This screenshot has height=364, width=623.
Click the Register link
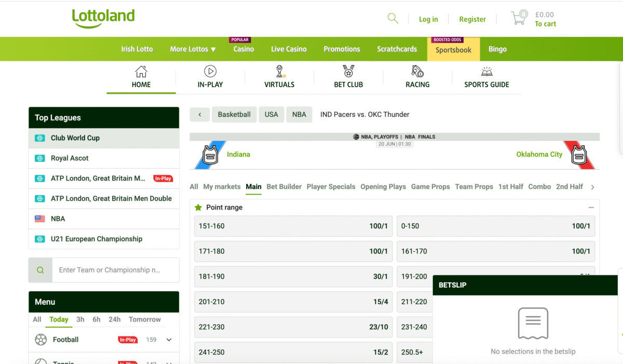pos(472,19)
